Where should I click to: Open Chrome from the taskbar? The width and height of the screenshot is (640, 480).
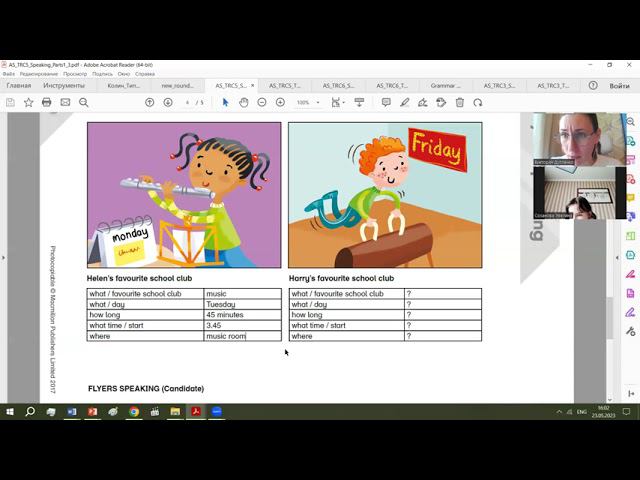pos(134,412)
